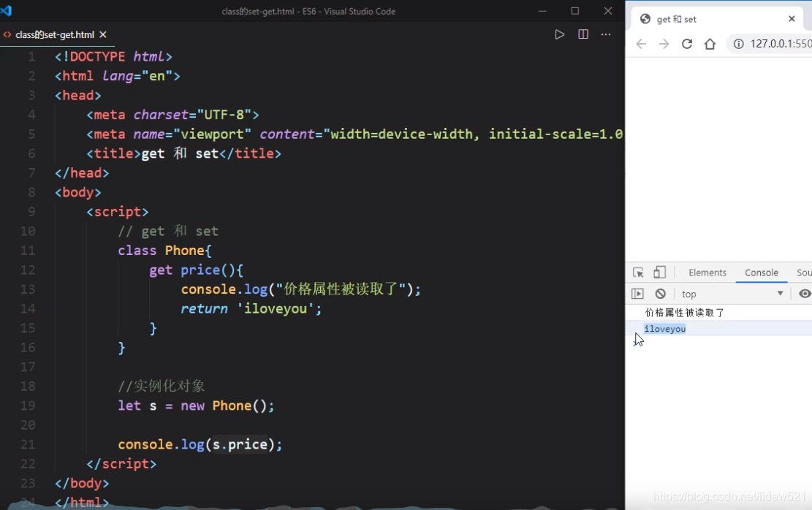The height and width of the screenshot is (510, 812).
Task: Click the <title>get 和 set</title> line
Action: pos(184,153)
